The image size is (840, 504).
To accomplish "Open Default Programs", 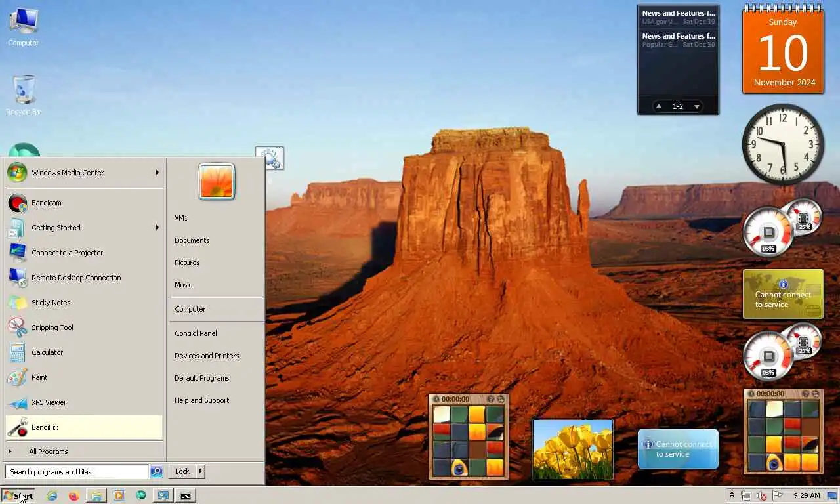I will point(216,378).
